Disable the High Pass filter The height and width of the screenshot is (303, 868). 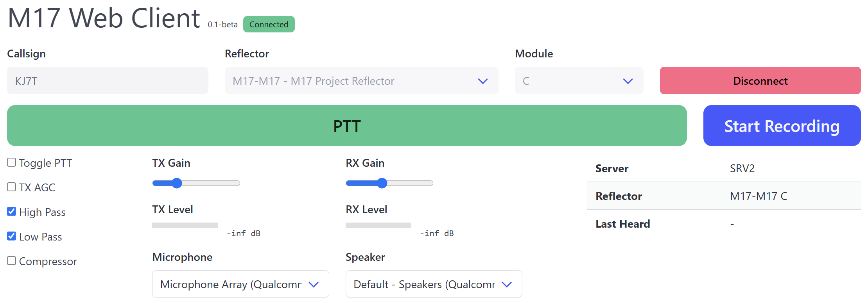(x=11, y=211)
